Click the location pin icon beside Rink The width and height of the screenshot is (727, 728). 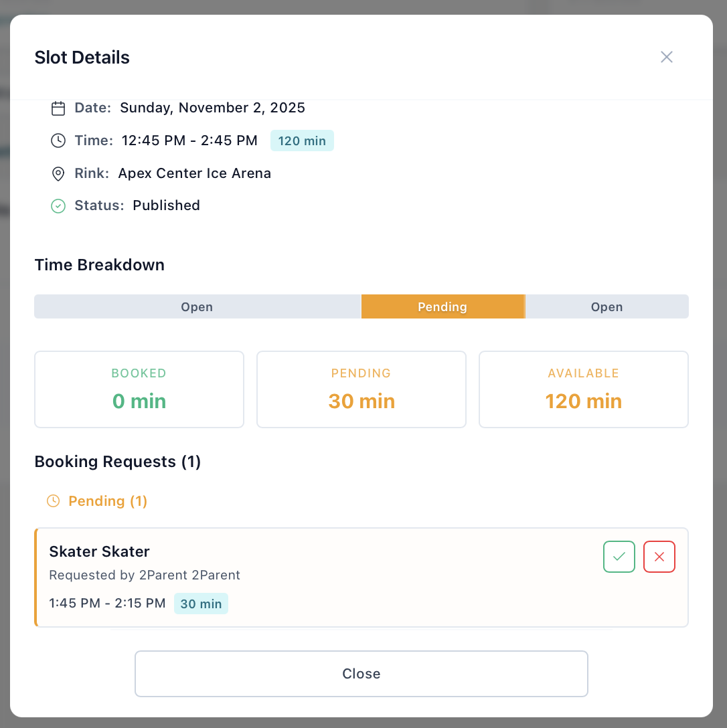58,173
